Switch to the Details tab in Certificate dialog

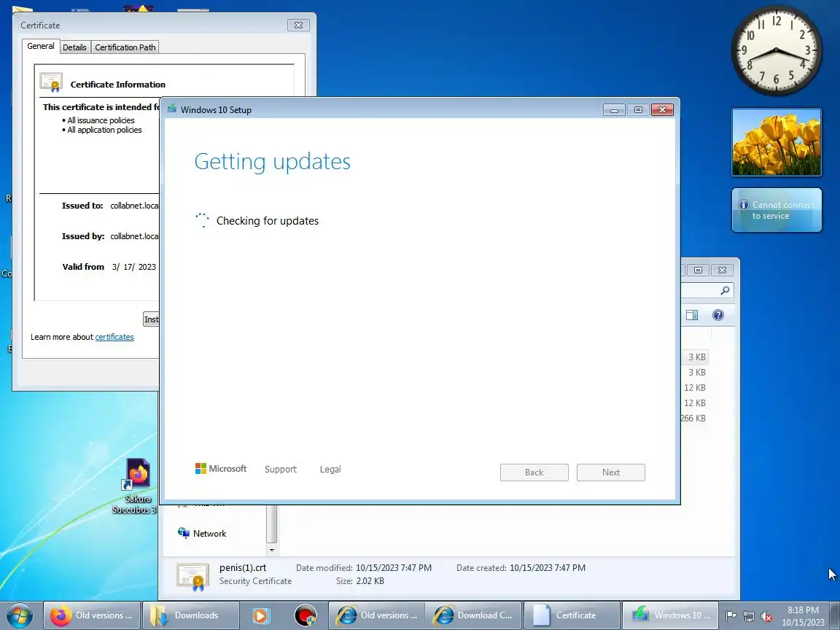coord(74,47)
